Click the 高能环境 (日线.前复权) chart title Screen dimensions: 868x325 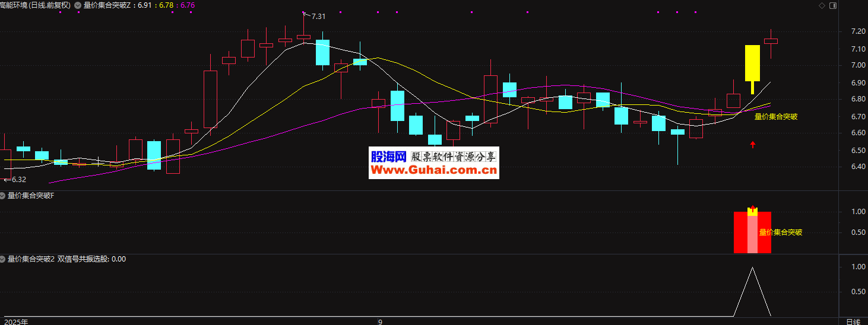point(35,5)
